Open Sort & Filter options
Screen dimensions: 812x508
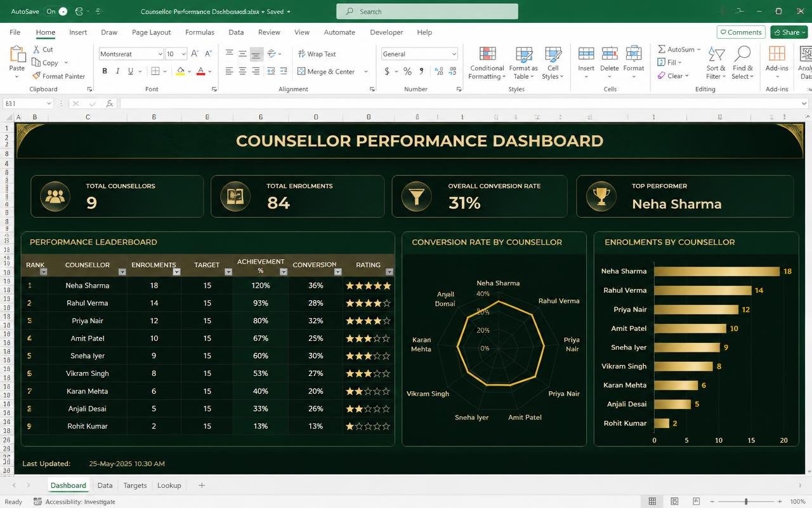717,63
